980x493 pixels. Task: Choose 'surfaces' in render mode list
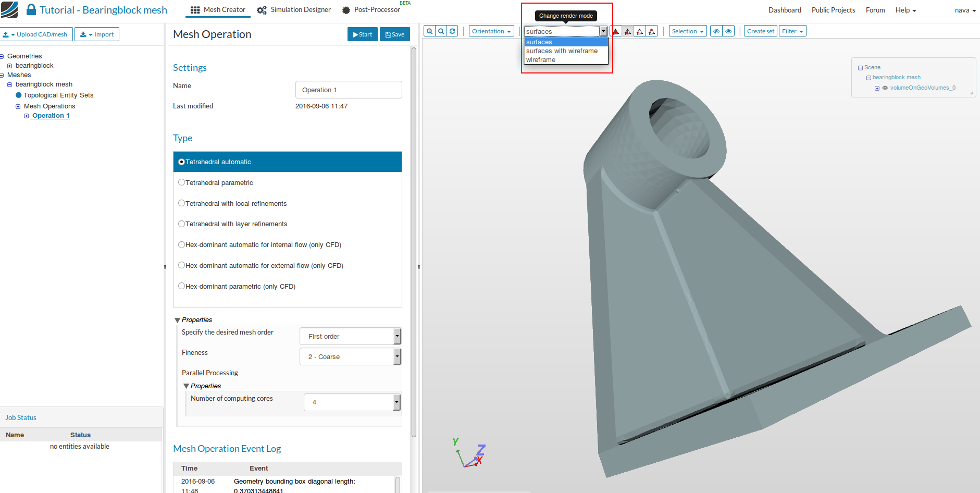pyautogui.click(x=566, y=42)
